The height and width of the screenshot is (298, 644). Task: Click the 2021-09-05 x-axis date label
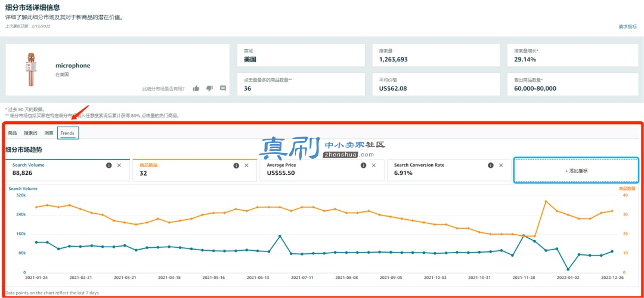[391, 278]
